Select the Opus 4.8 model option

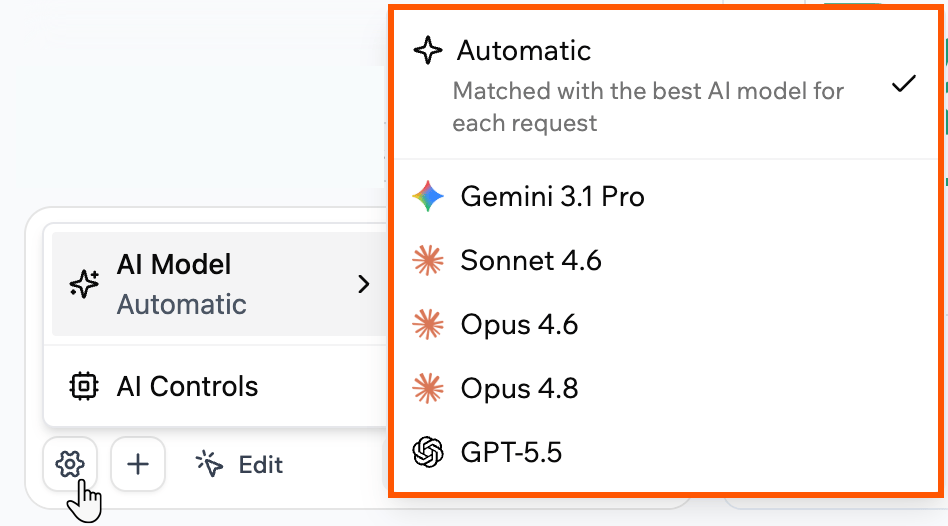click(x=666, y=389)
